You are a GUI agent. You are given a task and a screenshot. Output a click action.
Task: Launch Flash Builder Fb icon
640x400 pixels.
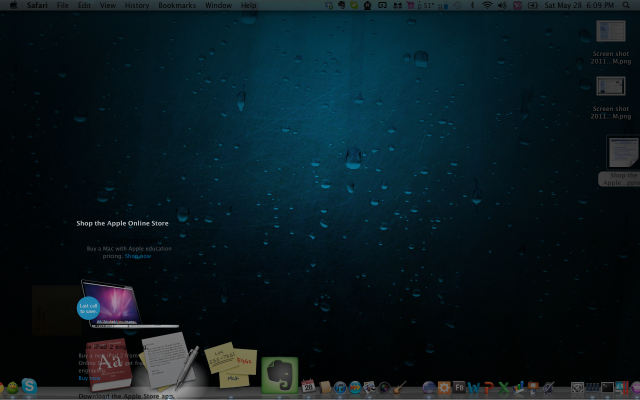tap(459, 387)
